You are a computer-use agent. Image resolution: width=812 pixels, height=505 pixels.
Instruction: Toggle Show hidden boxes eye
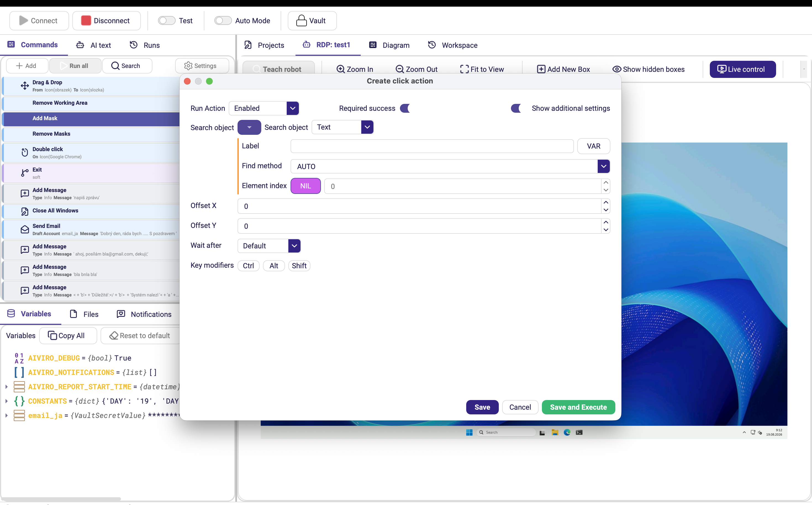(617, 69)
